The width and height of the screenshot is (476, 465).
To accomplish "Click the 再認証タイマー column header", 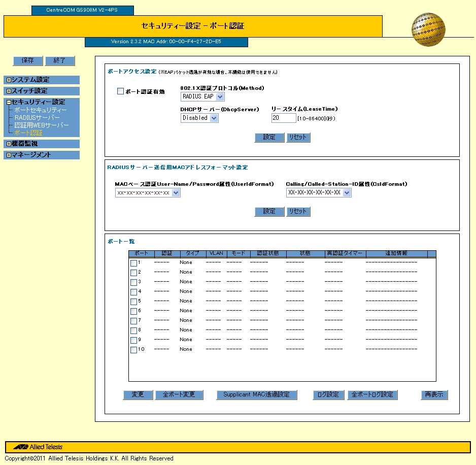I will 345,253.
